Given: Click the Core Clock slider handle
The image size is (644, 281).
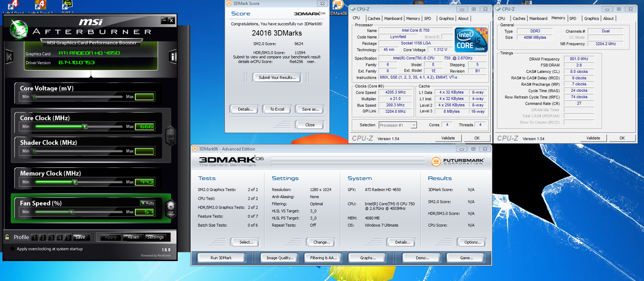Looking at the screenshot, I should [85, 126].
